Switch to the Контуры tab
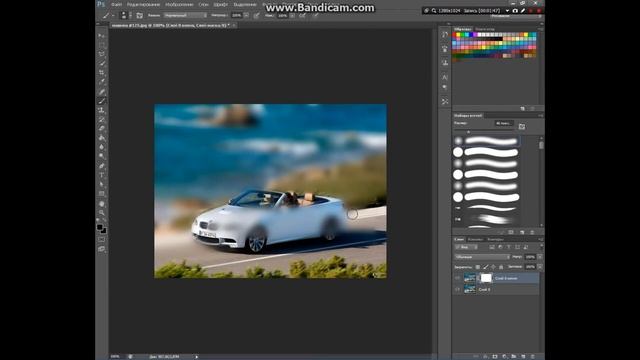This screenshot has width=640, height=360. tap(496, 239)
